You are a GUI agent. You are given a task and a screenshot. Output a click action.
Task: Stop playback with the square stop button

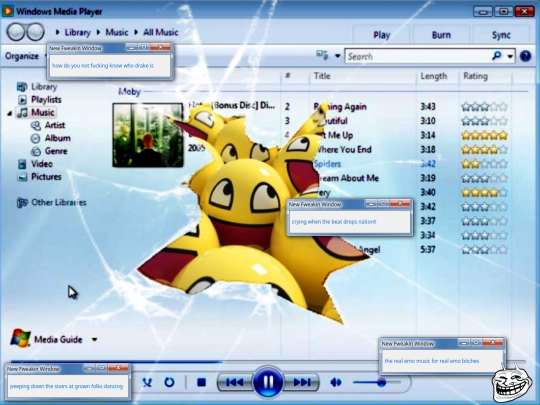tap(201, 382)
